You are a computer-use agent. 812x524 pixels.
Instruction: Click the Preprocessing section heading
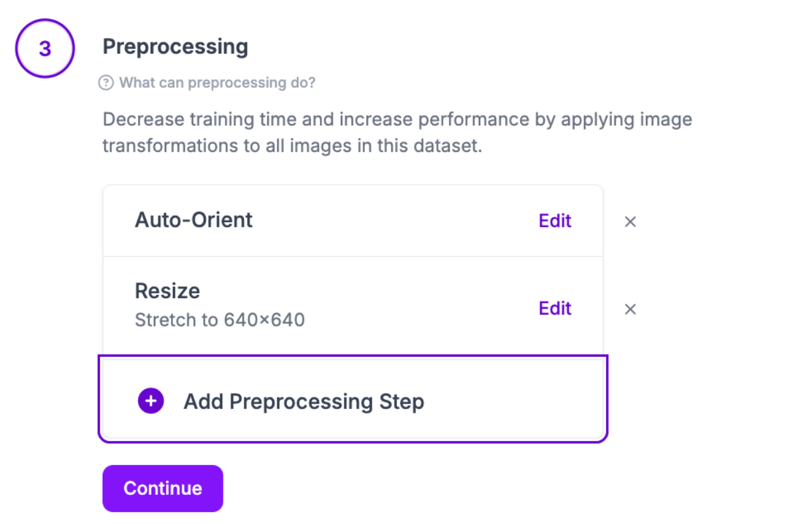click(175, 47)
